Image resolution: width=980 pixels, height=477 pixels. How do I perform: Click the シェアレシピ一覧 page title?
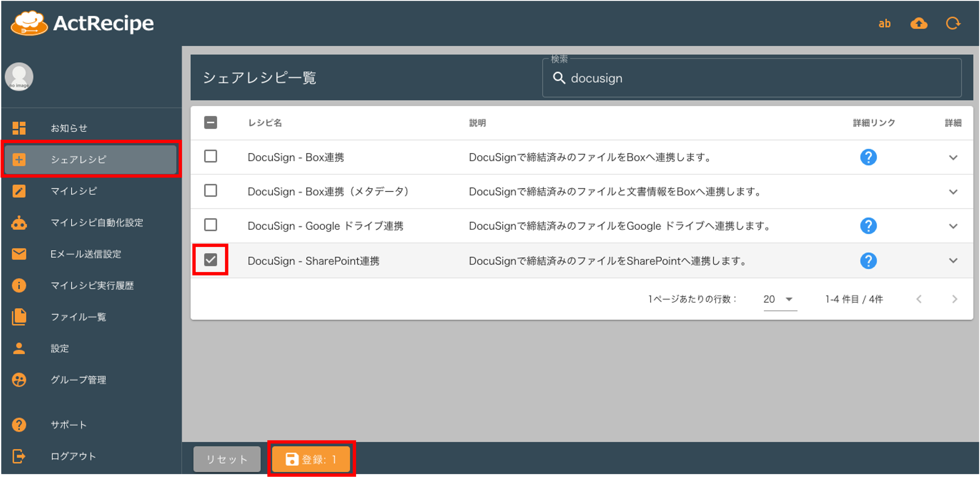coord(259,78)
